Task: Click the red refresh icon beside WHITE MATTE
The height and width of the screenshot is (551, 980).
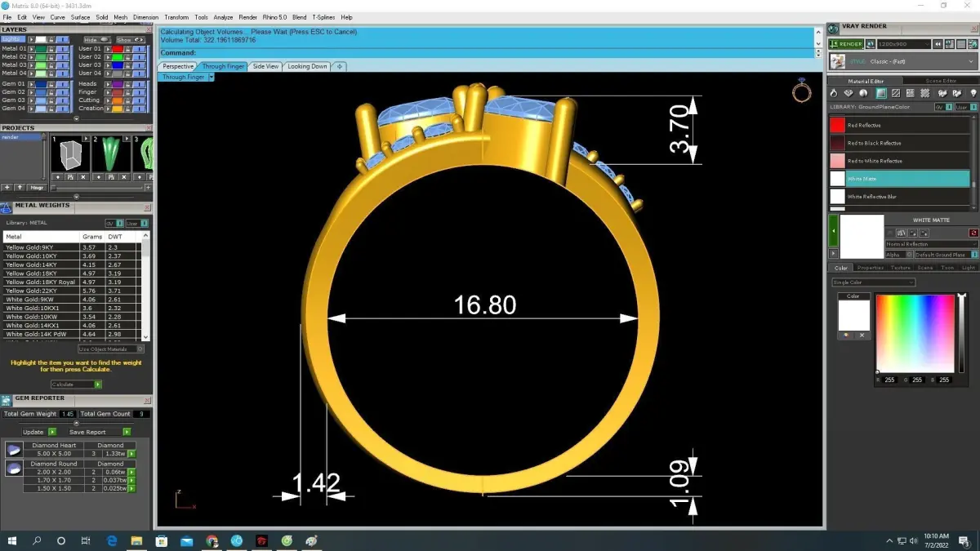Action: pos(973,233)
